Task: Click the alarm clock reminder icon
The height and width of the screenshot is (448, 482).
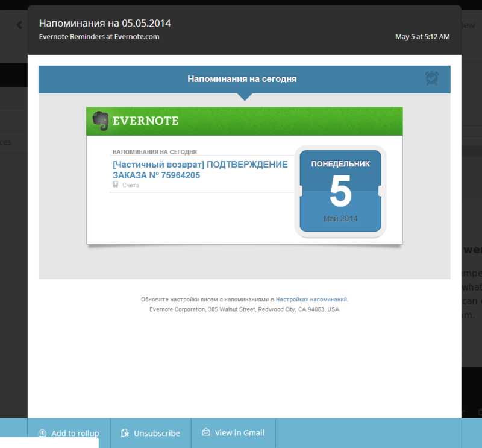Action: [431, 78]
